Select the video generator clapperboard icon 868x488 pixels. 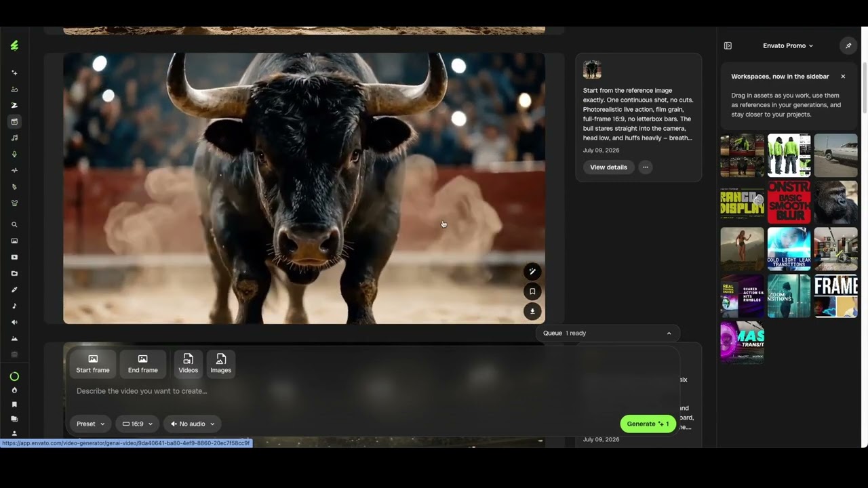(x=14, y=121)
